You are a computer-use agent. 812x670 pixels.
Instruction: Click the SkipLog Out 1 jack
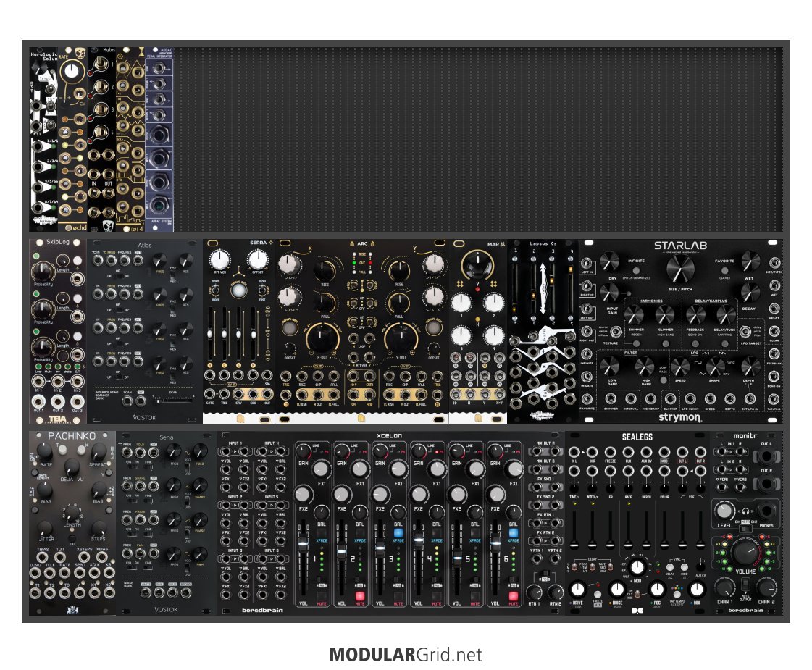click(38, 401)
